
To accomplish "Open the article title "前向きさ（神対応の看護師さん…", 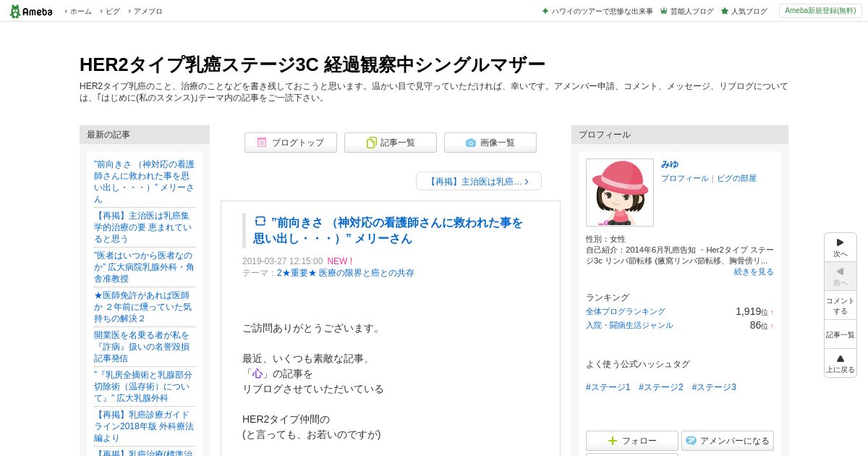I will (388, 230).
